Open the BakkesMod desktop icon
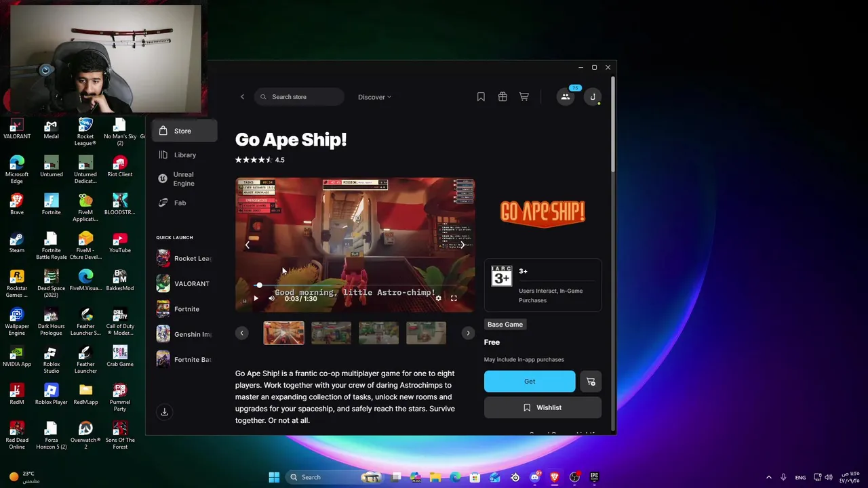Image resolution: width=868 pixels, height=488 pixels. 120,281
